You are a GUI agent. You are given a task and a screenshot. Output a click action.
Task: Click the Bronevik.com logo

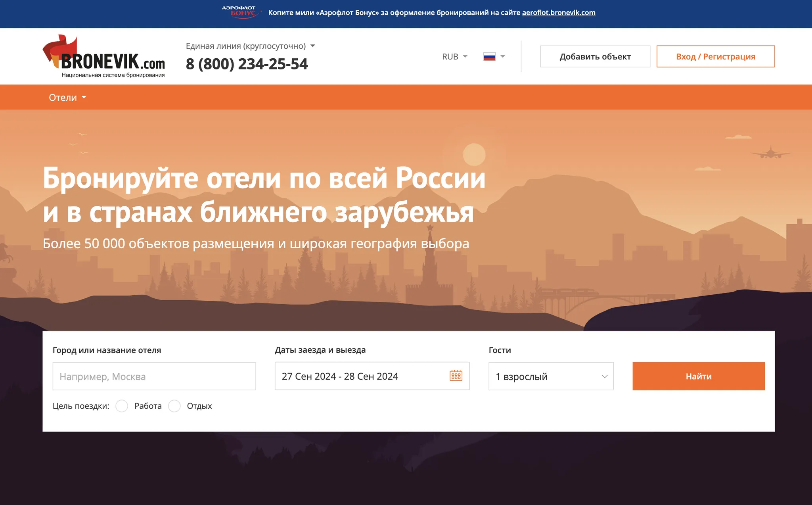click(x=104, y=56)
